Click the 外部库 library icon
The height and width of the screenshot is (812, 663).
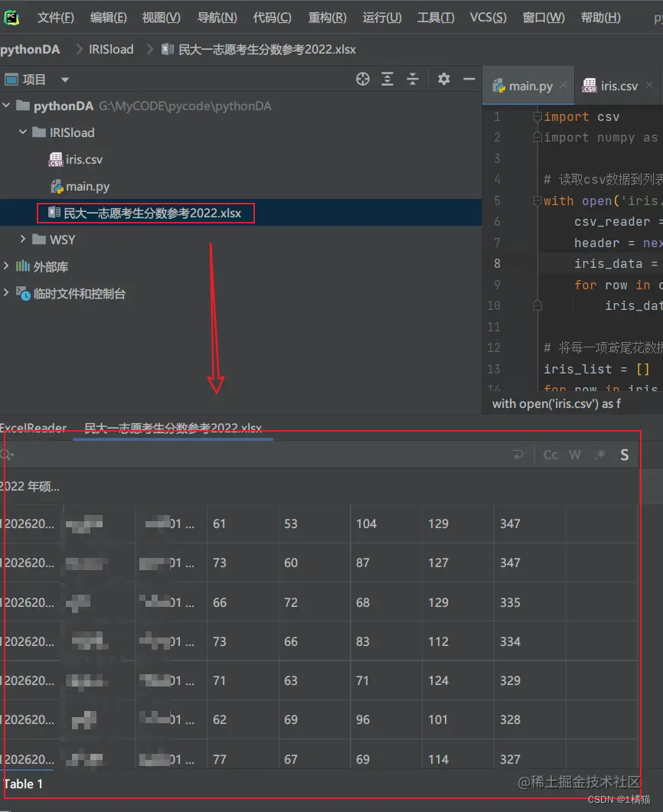tap(23, 266)
